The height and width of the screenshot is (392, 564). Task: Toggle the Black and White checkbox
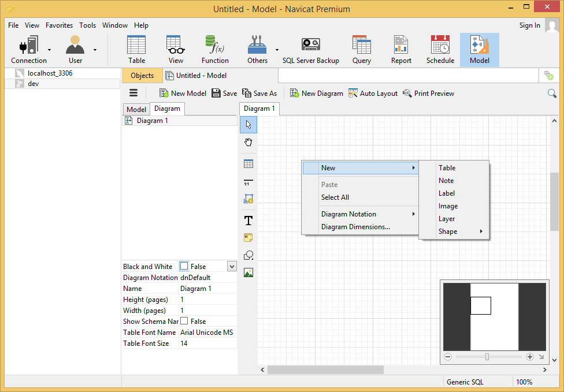(184, 266)
